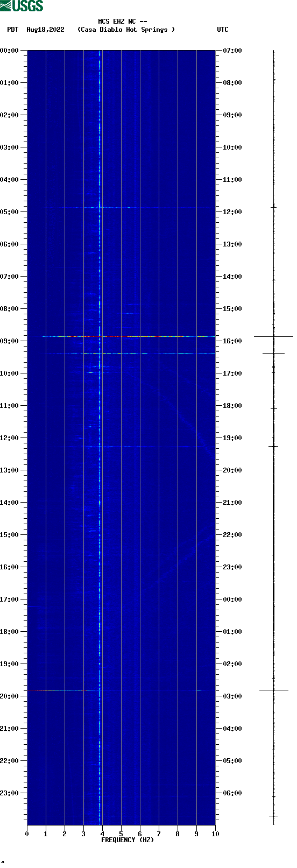Screen dimensions: 297x868
Task: Click the '12:00' PDT time label
Action: pyautogui.click(x=10, y=438)
